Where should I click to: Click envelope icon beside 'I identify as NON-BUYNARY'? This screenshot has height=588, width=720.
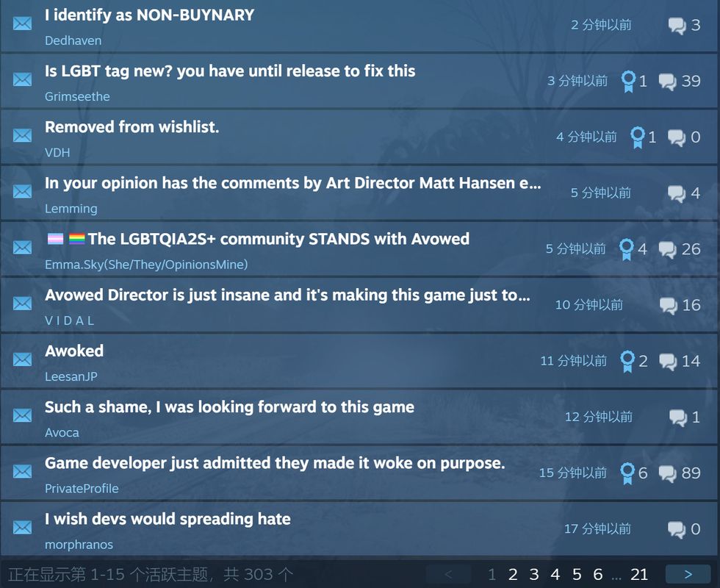tap(22, 23)
